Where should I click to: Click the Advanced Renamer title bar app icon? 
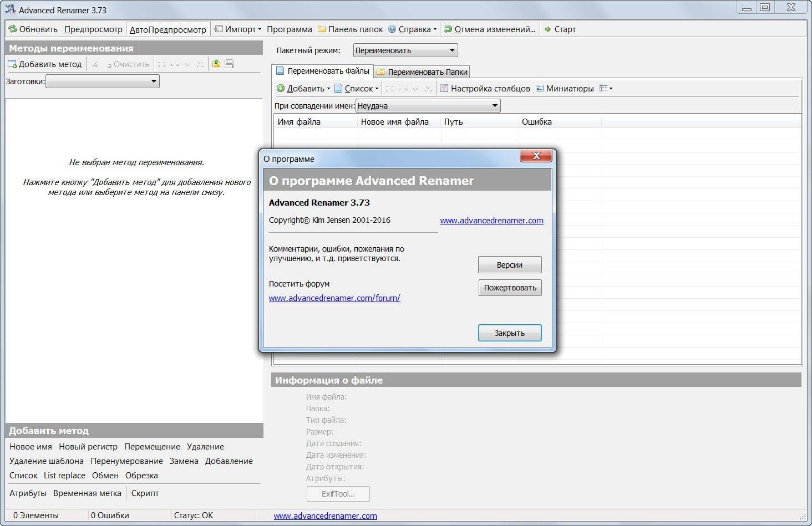click(10, 9)
